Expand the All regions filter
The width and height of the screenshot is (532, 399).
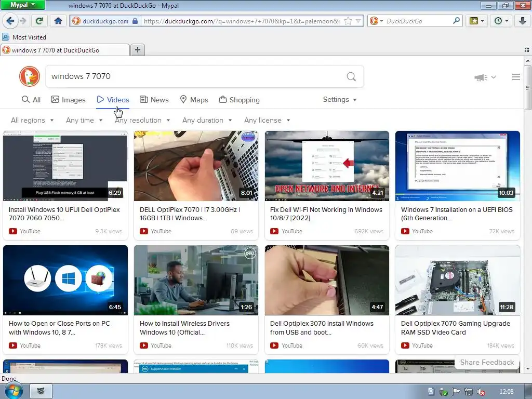coord(32,120)
